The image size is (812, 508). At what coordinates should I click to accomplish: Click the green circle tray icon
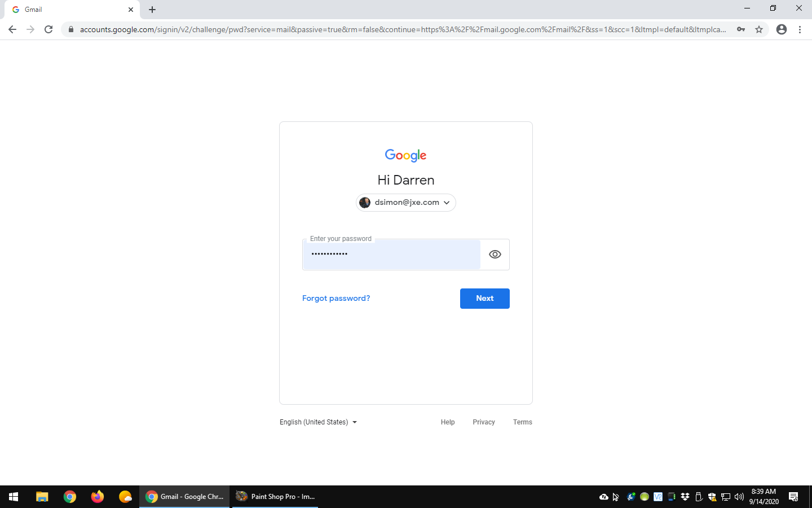pyautogui.click(x=645, y=497)
